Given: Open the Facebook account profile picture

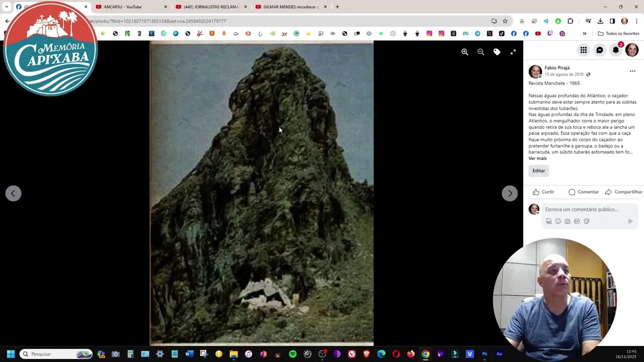Looking at the screenshot, I should [632, 50].
